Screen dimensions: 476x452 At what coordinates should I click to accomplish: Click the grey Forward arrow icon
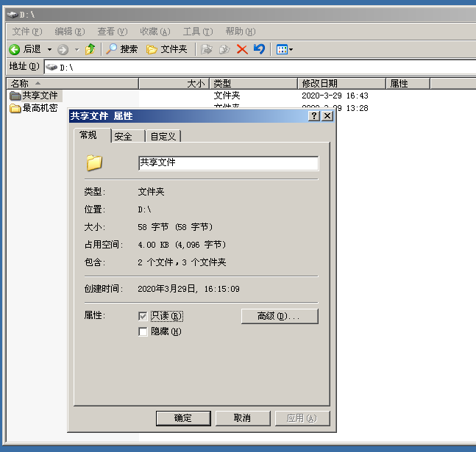(x=63, y=49)
